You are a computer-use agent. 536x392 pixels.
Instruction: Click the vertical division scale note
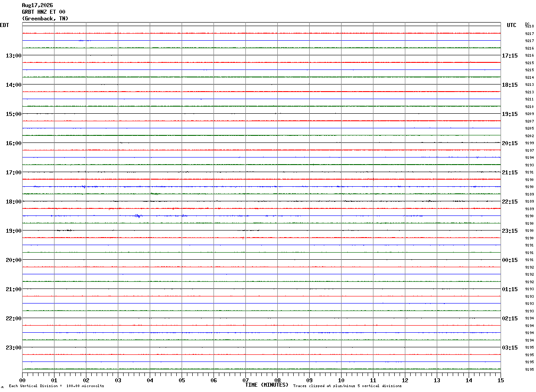tap(56, 386)
